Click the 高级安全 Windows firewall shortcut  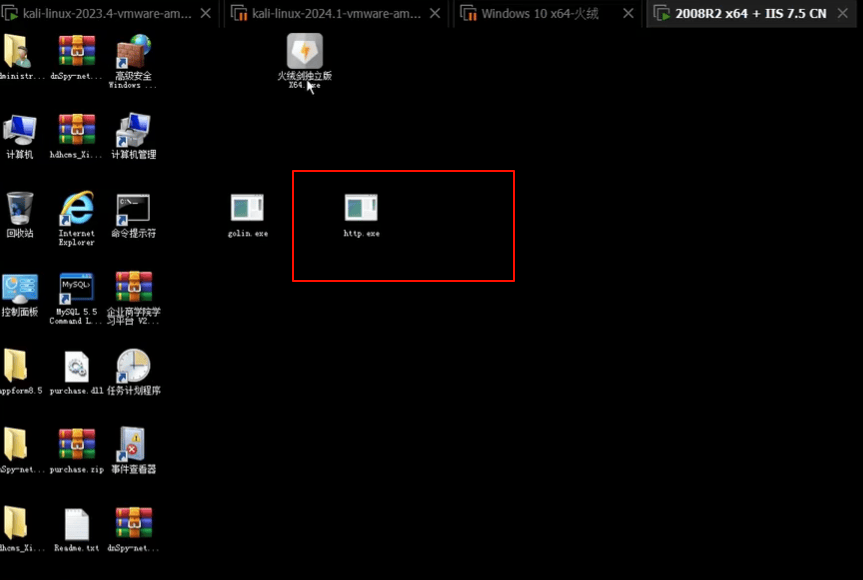(x=133, y=53)
